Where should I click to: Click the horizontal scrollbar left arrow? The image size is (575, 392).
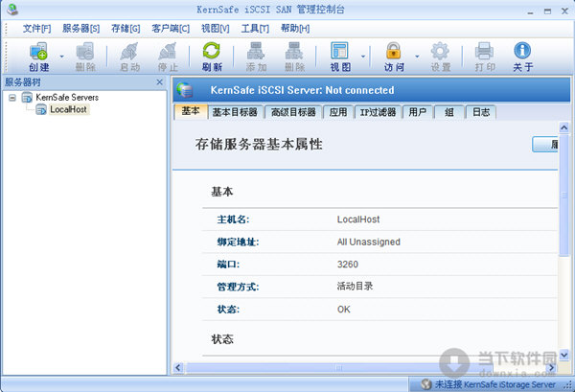[178, 367]
